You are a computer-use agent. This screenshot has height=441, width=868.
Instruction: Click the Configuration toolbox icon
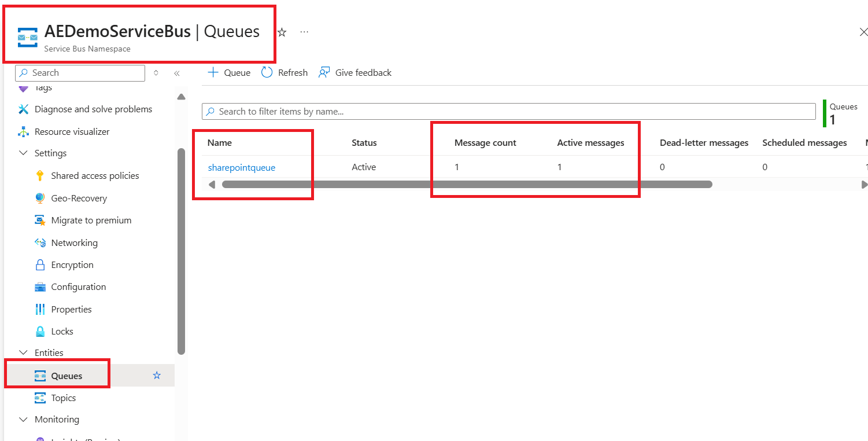click(x=40, y=287)
